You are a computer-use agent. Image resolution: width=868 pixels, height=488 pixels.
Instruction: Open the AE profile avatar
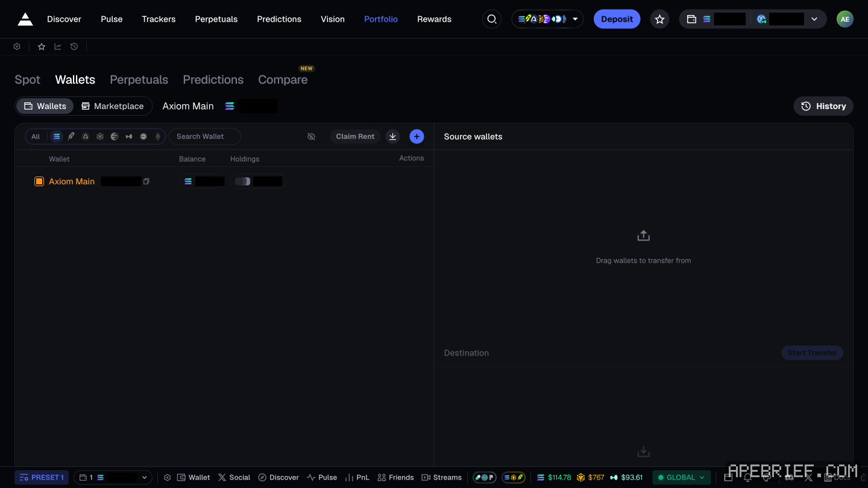845,19
